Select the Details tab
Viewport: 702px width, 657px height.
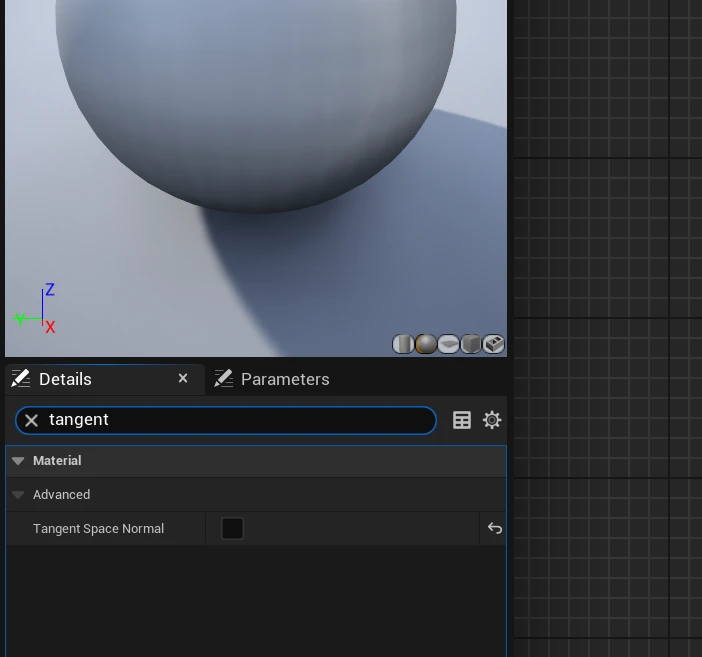click(x=65, y=379)
